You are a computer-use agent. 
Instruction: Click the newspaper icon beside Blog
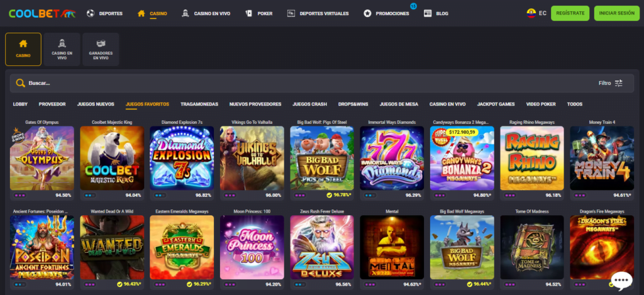428,14
